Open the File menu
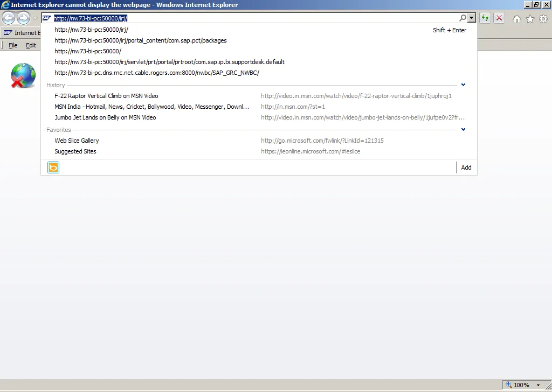 [x=13, y=45]
